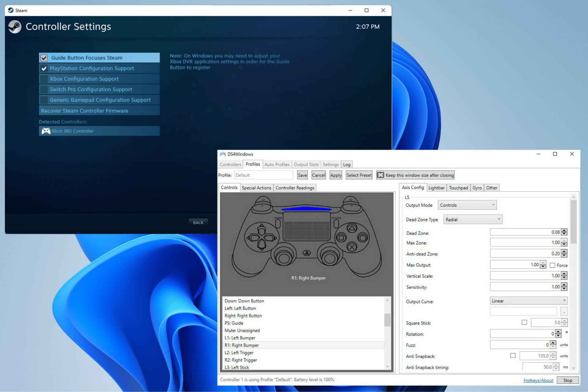Uncheck PlayStation Configuration Support

click(x=44, y=68)
